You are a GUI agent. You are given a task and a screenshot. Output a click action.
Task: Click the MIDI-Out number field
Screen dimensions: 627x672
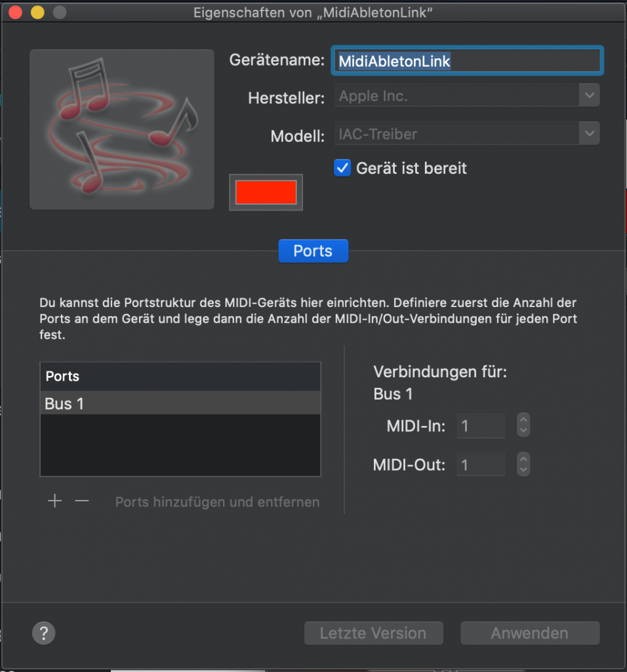(481, 464)
